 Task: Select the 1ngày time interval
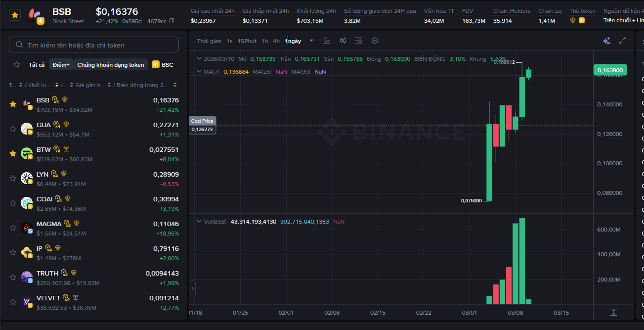[293, 41]
